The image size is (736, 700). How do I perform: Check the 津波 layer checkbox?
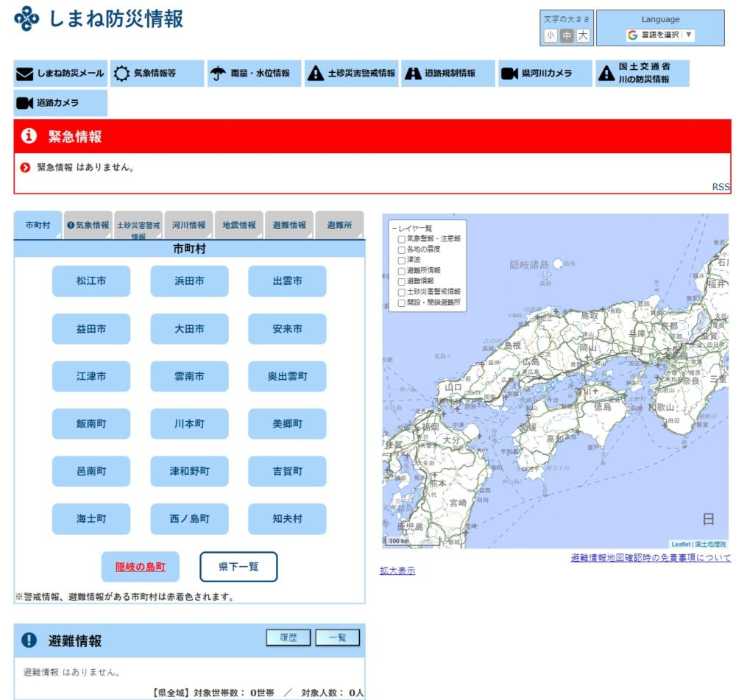tap(401, 261)
